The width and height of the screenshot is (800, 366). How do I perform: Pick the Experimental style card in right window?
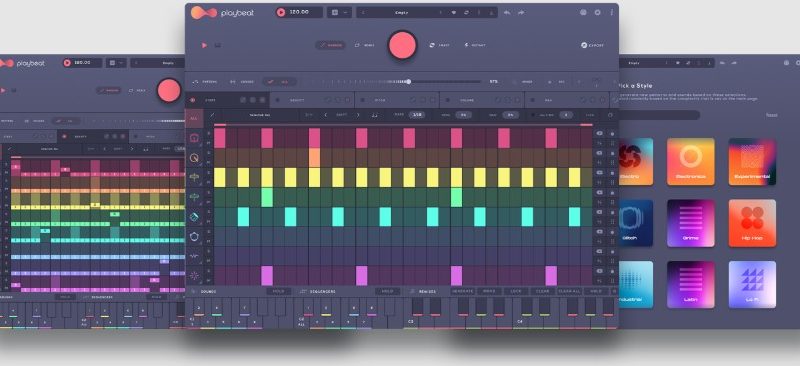752,162
